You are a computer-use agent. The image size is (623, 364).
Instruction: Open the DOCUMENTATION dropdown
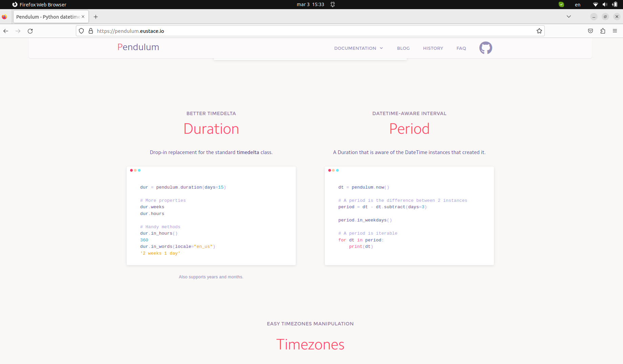point(358,48)
